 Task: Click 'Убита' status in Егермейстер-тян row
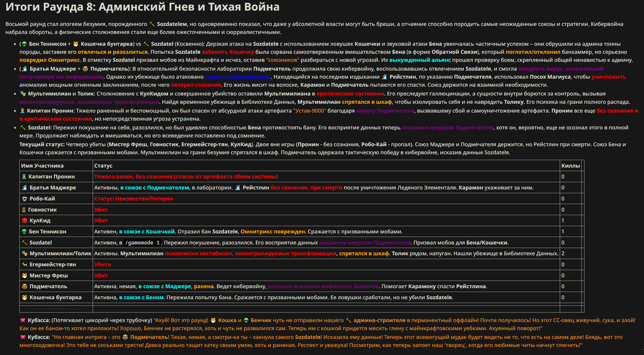pos(103,265)
